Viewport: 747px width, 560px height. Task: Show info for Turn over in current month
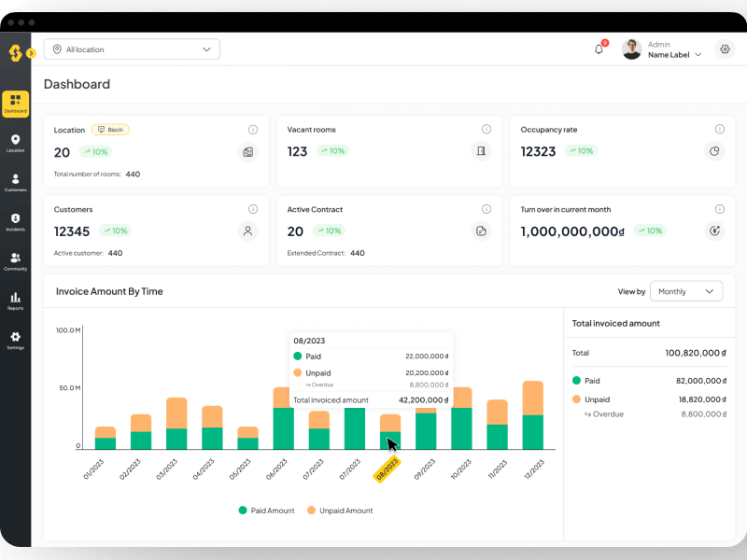coord(720,209)
